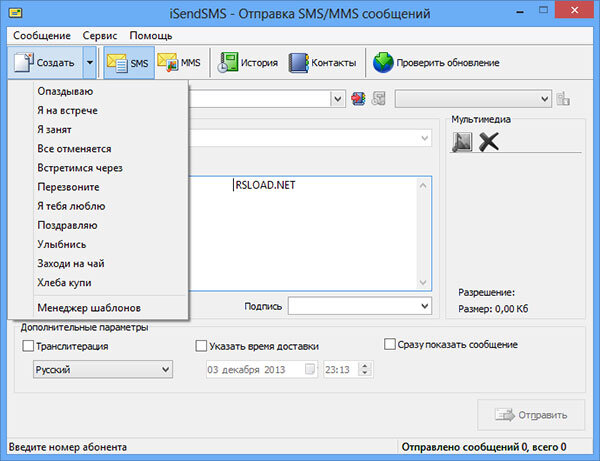Click inside the message text area
Image resolution: width=600 pixels, height=461 pixels.
(x=302, y=233)
